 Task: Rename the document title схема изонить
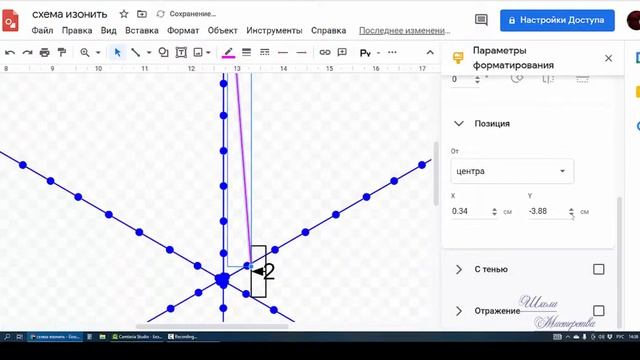(70, 14)
